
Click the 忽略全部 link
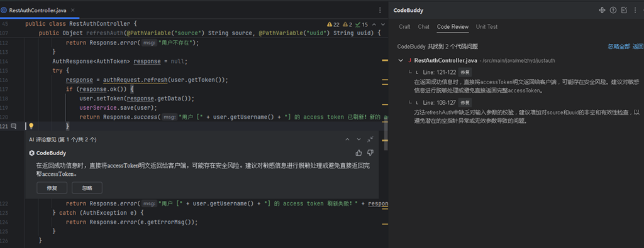click(619, 46)
